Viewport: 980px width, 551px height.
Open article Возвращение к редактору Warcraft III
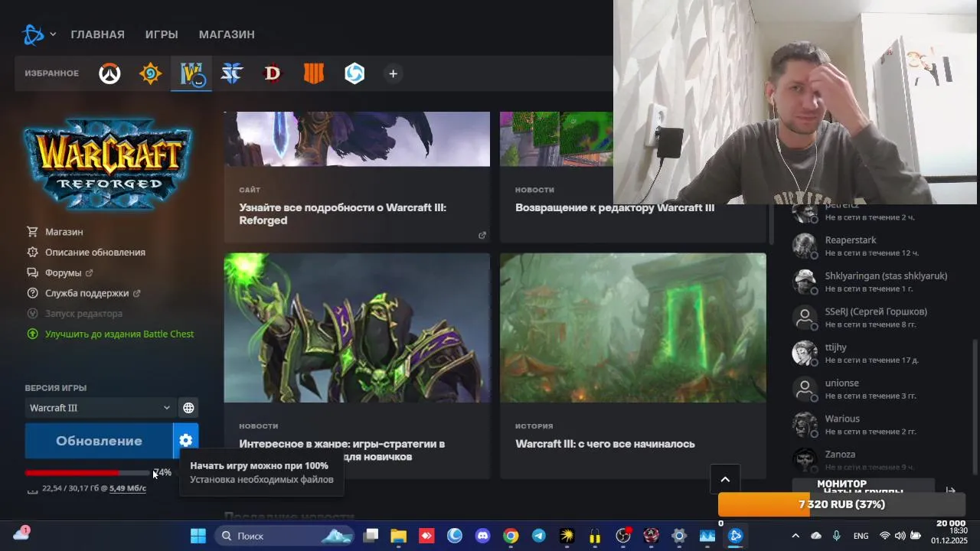click(x=615, y=207)
